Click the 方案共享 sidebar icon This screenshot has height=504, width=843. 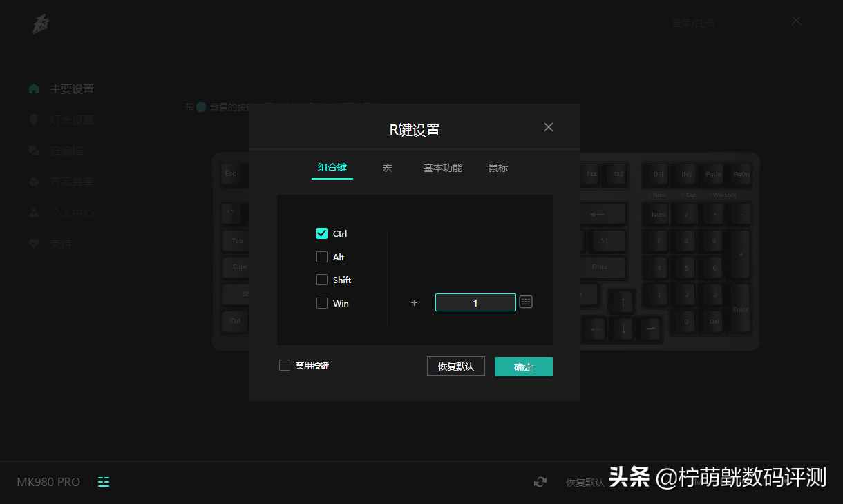(x=34, y=182)
